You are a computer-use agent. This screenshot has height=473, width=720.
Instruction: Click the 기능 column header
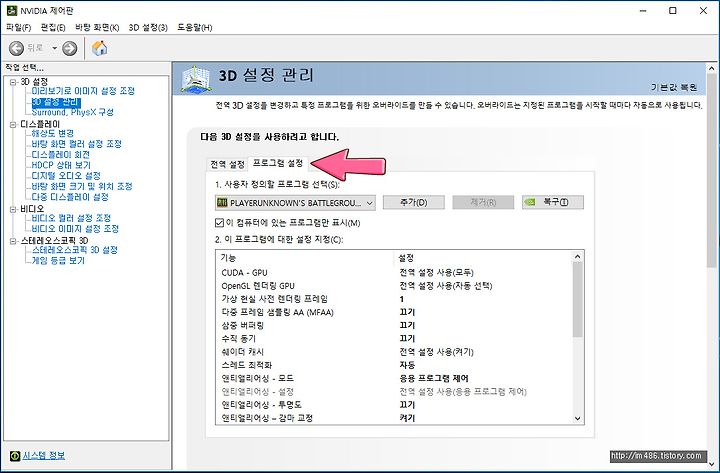305,258
